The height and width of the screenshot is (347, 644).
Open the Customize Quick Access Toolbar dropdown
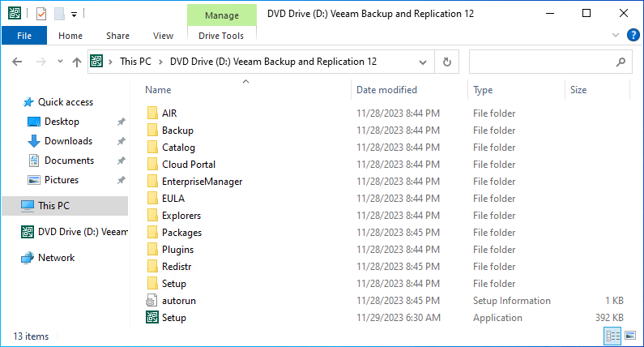point(74,15)
